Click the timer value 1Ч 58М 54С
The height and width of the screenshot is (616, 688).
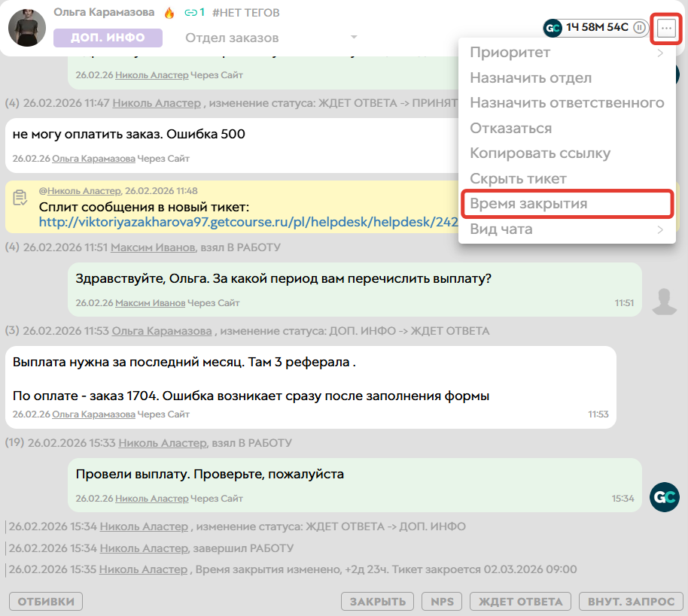[x=597, y=28]
